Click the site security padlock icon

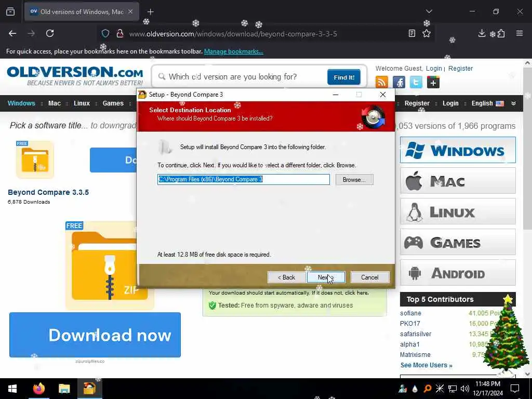[x=120, y=33]
